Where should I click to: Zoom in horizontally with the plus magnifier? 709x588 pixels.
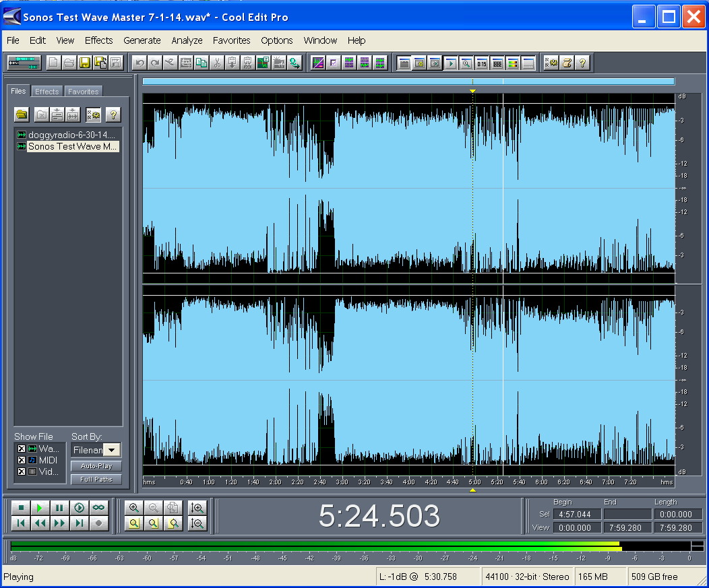click(134, 508)
